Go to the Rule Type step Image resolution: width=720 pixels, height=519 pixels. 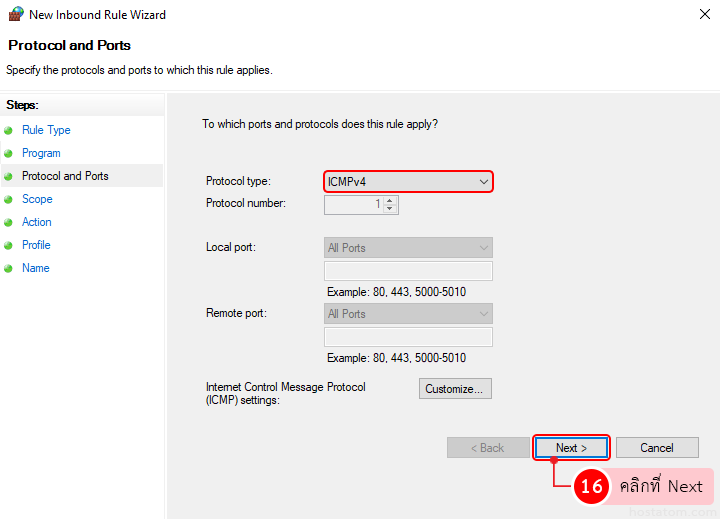pyautogui.click(x=46, y=130)
